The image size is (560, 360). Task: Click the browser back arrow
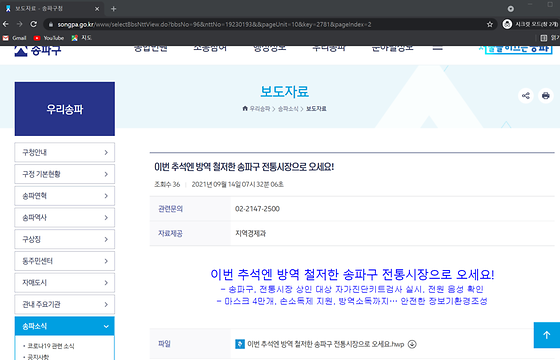6,24
